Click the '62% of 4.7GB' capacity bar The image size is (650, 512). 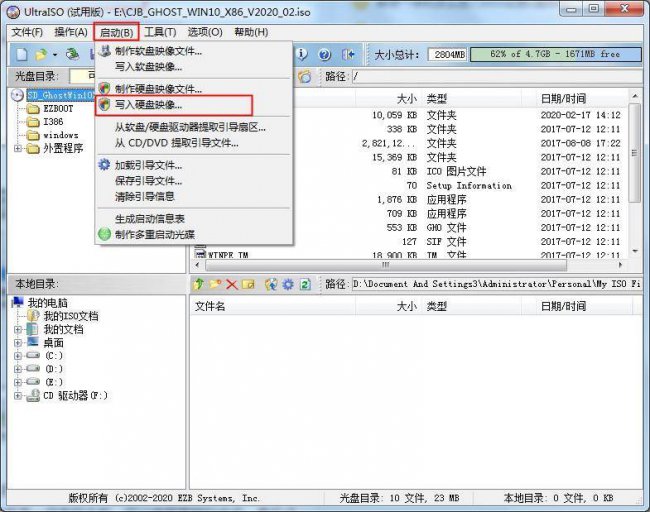[x=556, y=54]
